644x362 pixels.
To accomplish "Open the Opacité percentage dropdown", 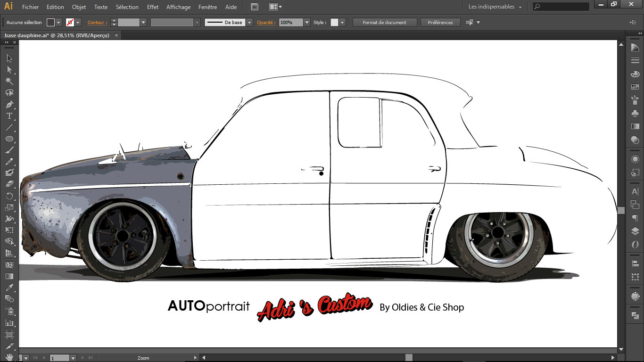I will coord(307,23).
